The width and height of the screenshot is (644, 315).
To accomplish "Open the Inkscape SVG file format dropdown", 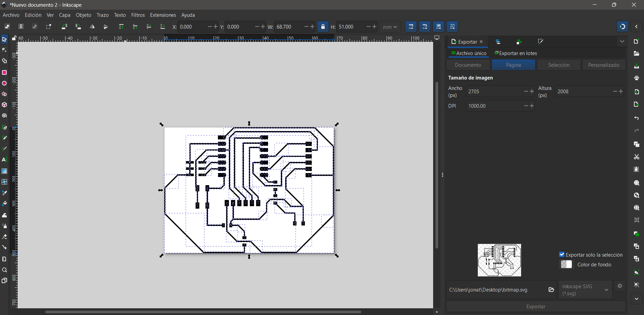I will pyautogui.click(x=585, y=290).
